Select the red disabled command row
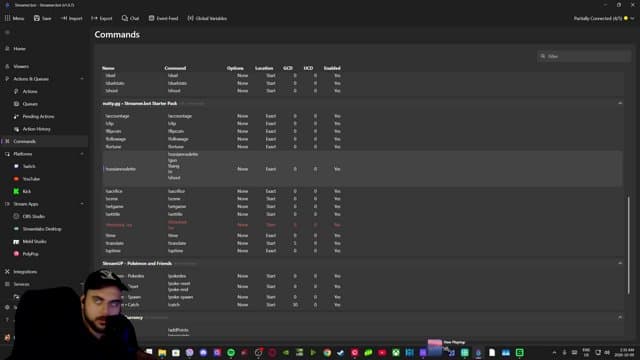Image resolution: width=640 pixels, height=360 pixels. point(362,225)
